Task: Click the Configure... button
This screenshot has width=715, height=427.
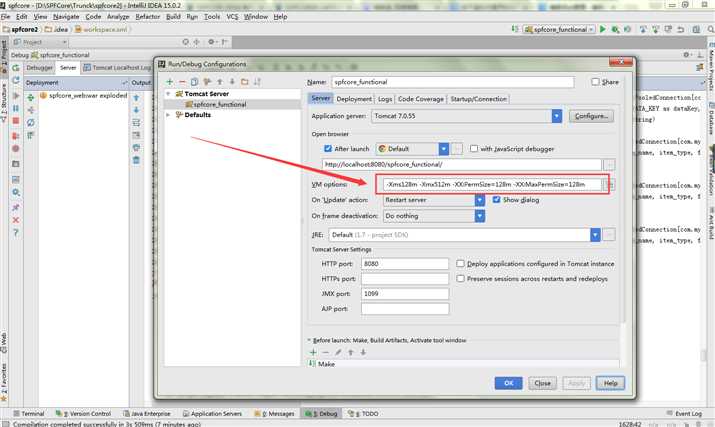Action: pyautogui.click(x=591, y=116)
